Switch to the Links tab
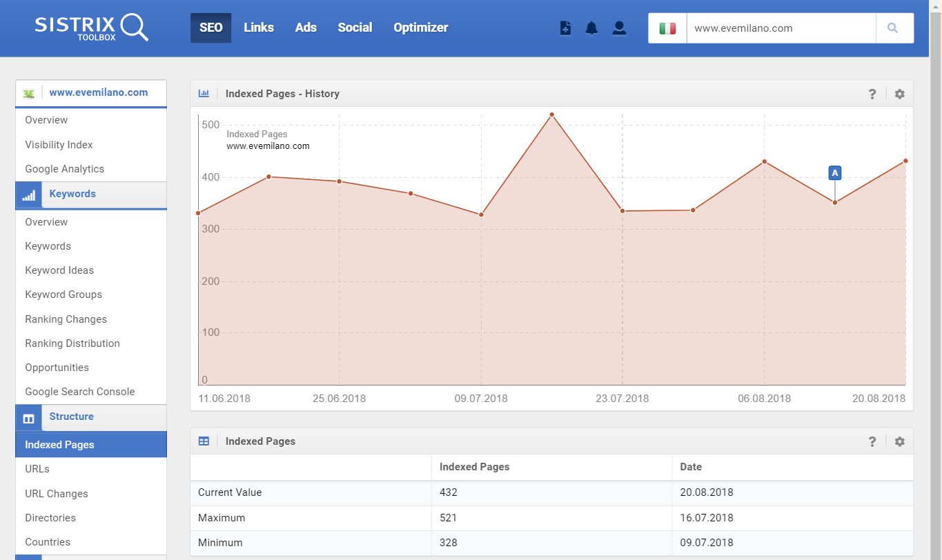Image resolution: width=942 pixels, height=560 pixels. click(259, 28)
